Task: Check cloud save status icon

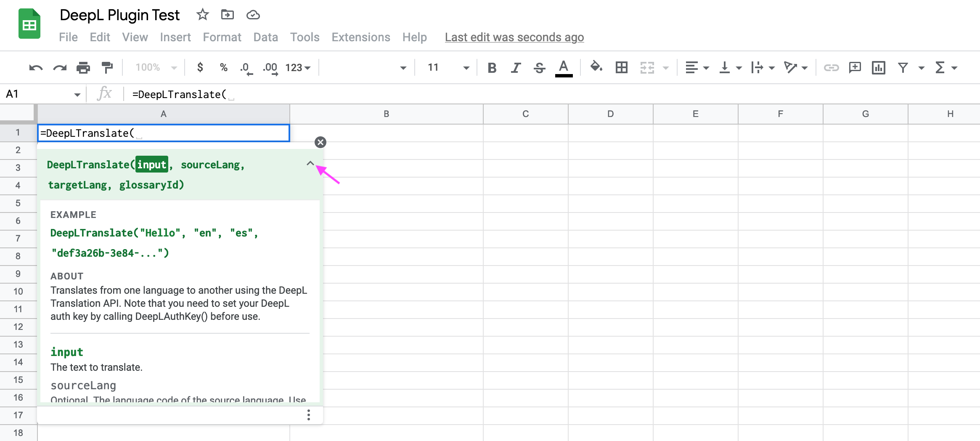Action: click(253, 15)
